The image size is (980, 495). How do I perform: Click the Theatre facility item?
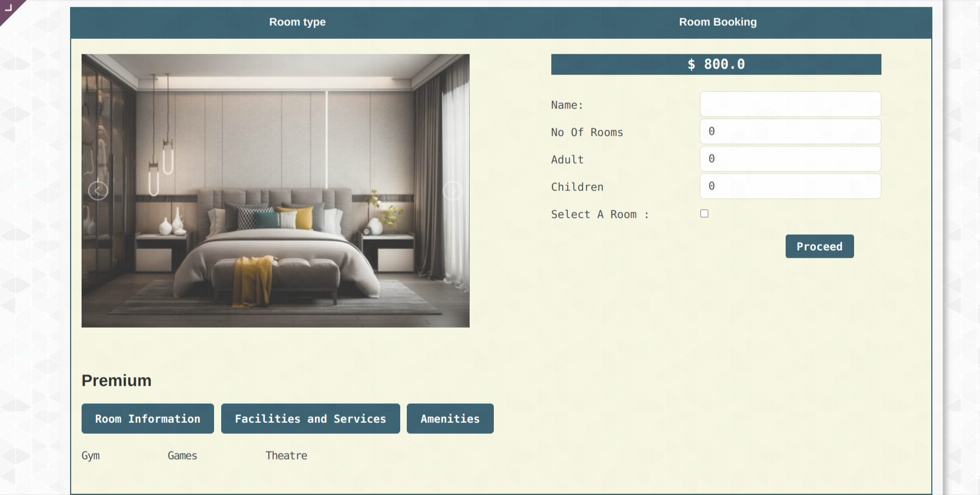pos(286,456)
